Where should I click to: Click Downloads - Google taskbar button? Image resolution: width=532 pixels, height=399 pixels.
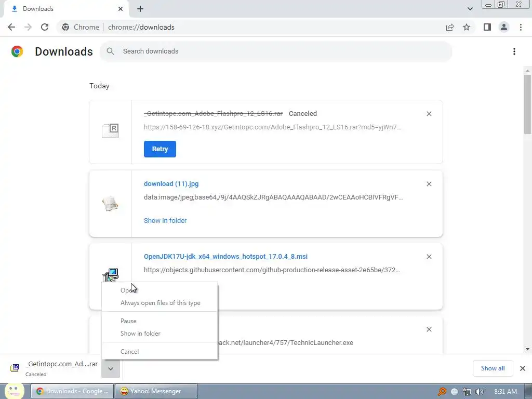pos(73,391)
